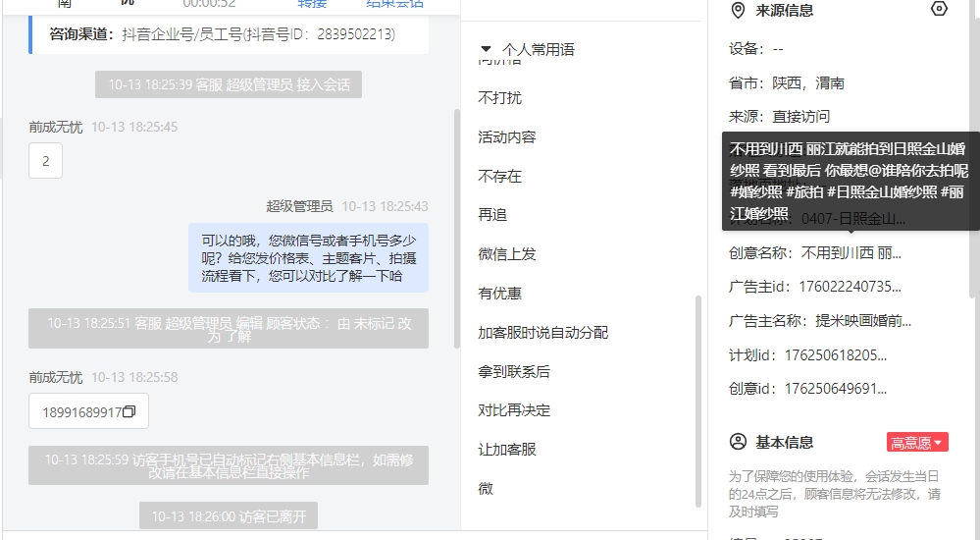Viewport: 980px width, 540px height.
Task: Select the quick phrase 微
Action: click(486, 488)
